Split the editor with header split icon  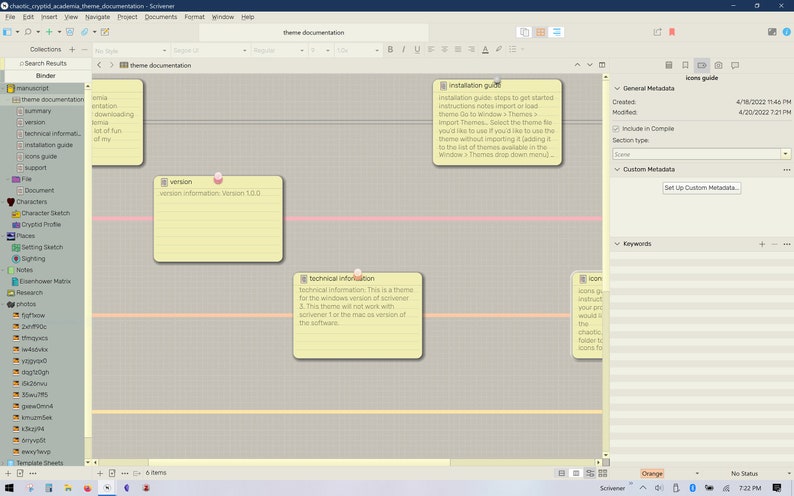pos(602,65)
